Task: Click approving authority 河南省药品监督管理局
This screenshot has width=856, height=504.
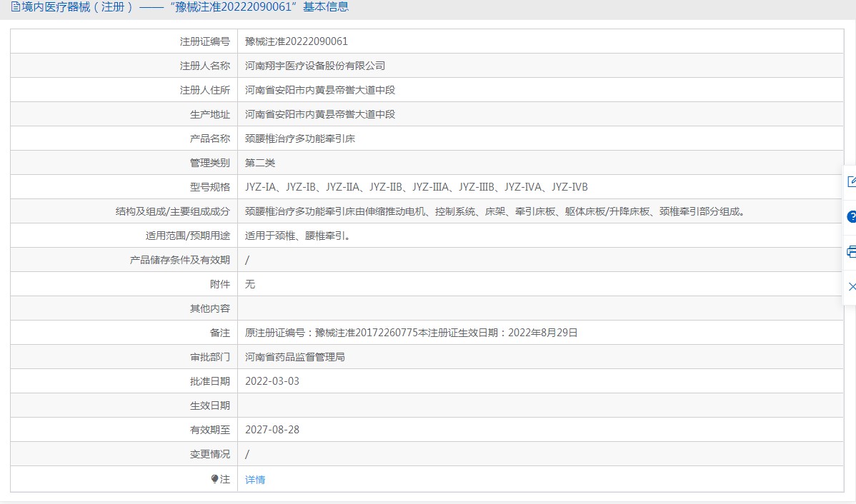Action: pyautogui.click(x=295, y=357)
